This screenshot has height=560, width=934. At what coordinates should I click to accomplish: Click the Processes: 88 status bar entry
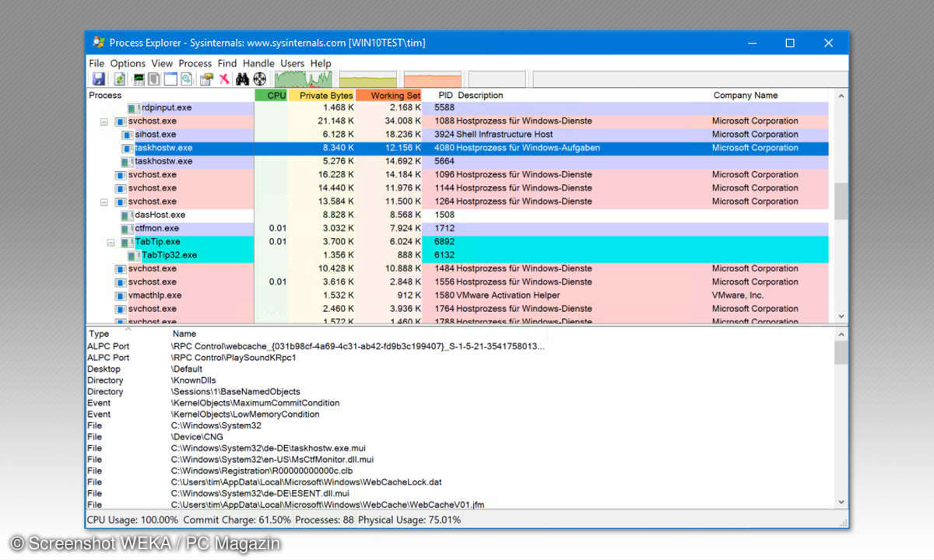[x=324, y=520]
